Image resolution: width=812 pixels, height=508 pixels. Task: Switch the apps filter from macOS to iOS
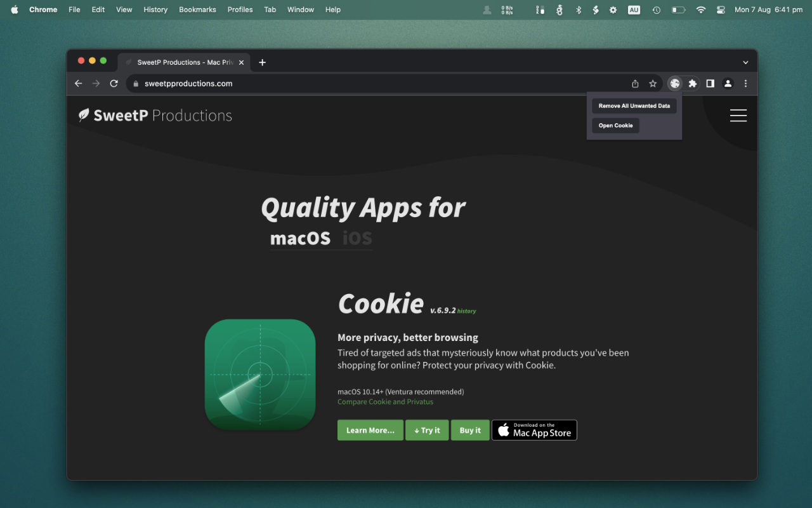(x=357, y=237)
